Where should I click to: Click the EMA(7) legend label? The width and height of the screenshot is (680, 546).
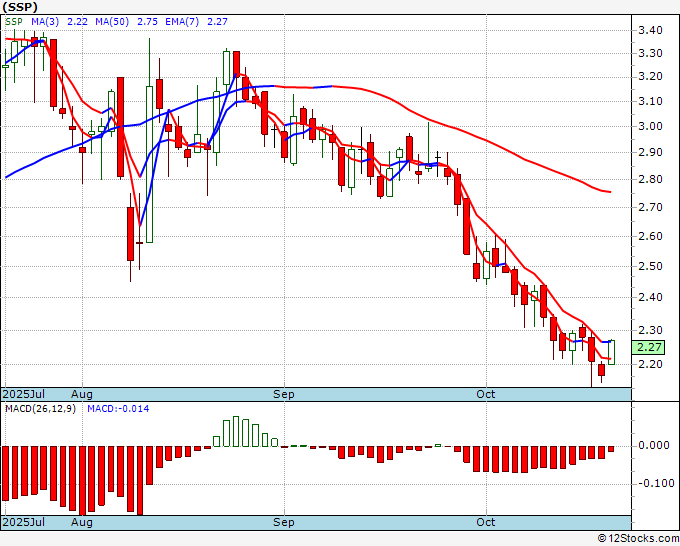pos(182,22)
